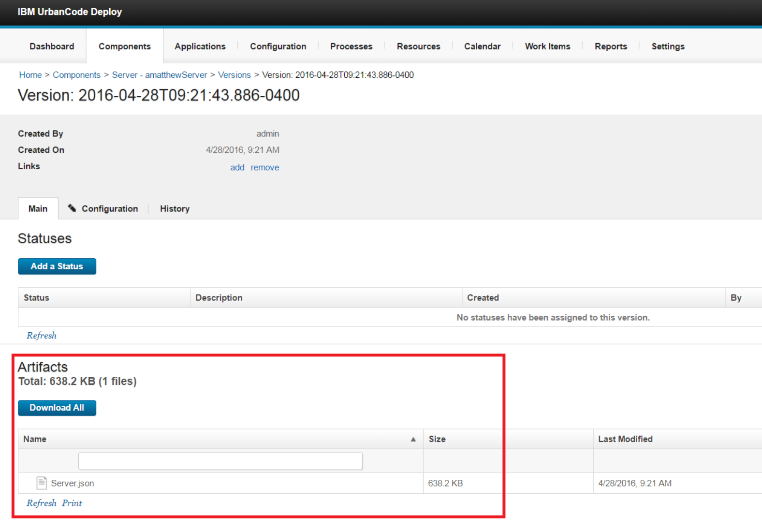Screen dimensions: 762x532
Task: Select the Server.json artifact name
Action: (x=73, y=483)
